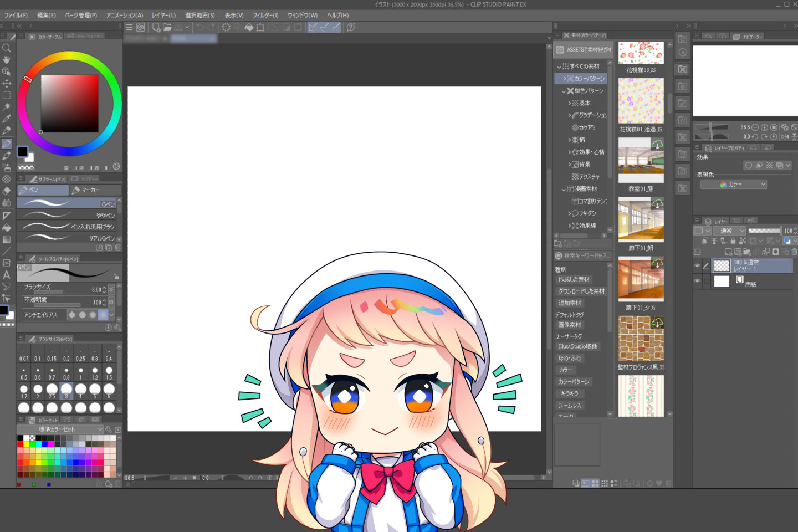Click the ダウンロードした素材 filter button
The image size is (798, 532).
pos(582,290)
